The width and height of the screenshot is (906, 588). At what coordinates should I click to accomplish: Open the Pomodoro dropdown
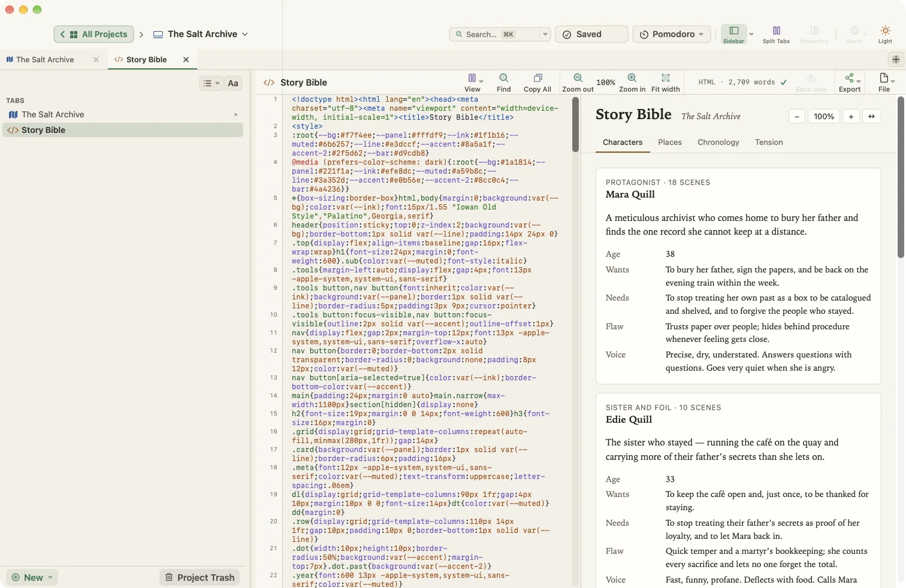tap(672, 34)
